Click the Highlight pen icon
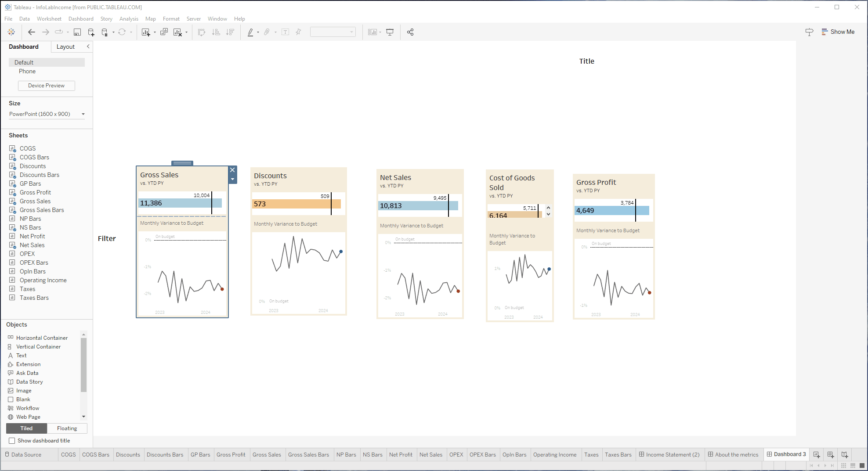The image size is (868, 471). coord(250,32)
